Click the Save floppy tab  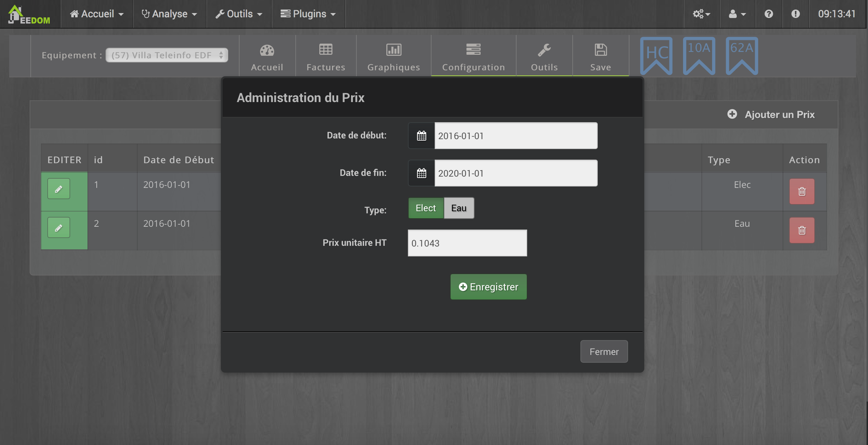(x=601, y=56)
